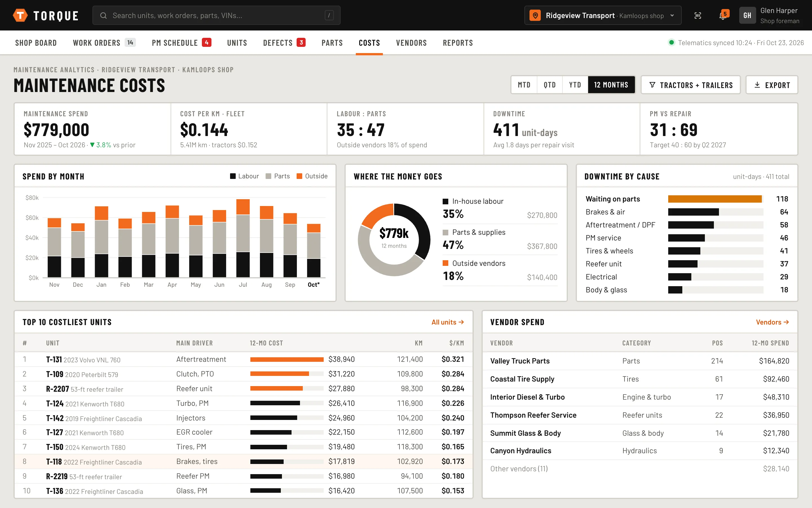Select the QTD period

point(550,85)
